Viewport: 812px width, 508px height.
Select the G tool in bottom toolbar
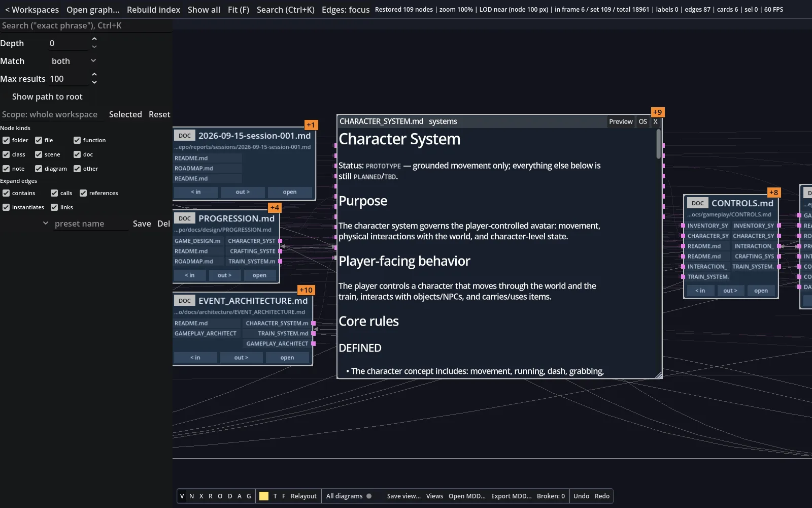click(249, 496)
